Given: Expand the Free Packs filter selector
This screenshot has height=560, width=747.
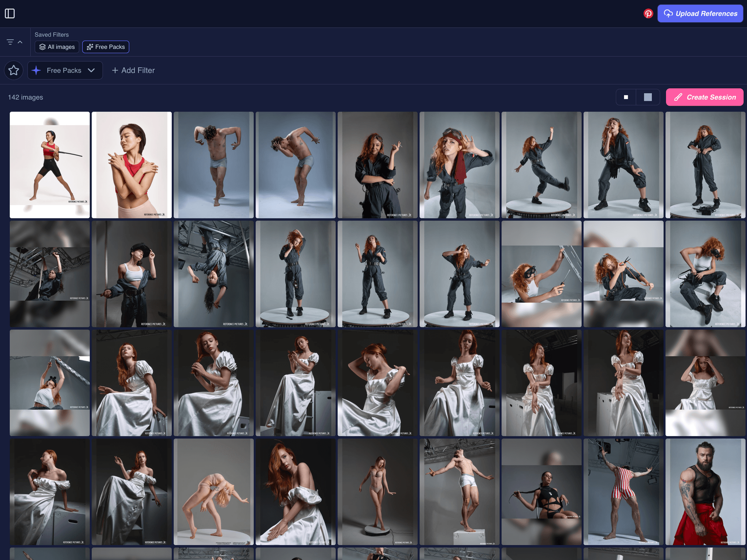Looking at the screenshot, I should point(64,70).
